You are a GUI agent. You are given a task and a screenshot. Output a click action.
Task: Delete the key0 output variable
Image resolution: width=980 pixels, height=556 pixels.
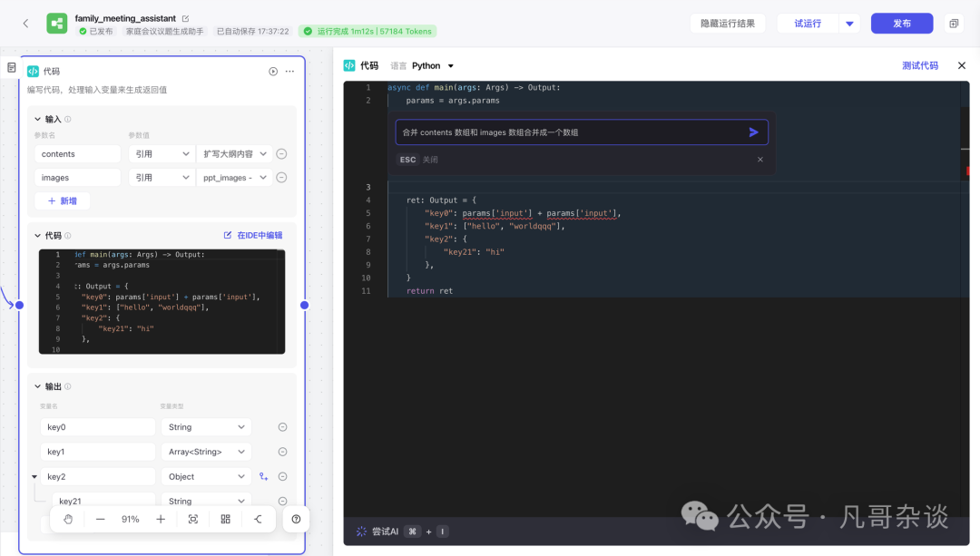click(282, 427)
